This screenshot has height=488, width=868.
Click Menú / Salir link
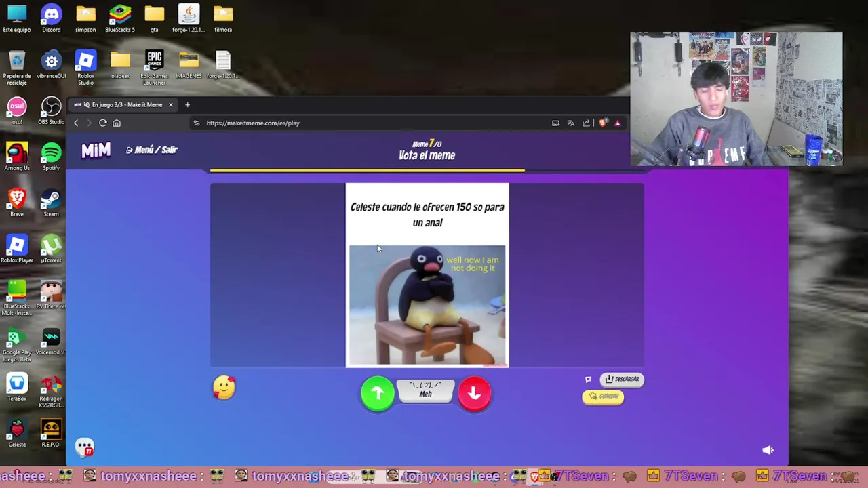point(152,150)
